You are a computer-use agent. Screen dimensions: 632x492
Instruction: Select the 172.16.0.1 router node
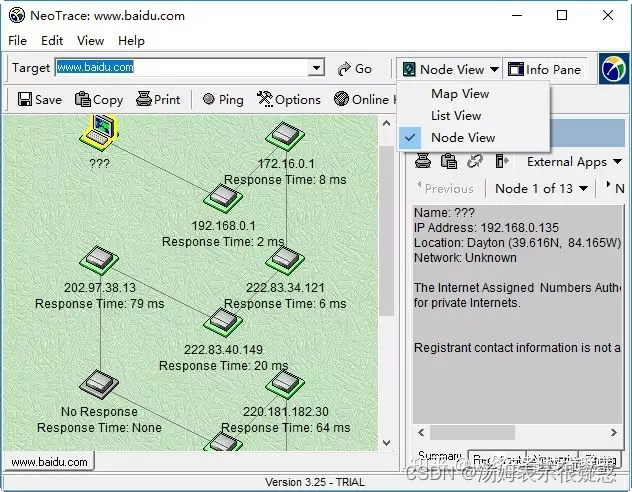click(x=285, y=136)
